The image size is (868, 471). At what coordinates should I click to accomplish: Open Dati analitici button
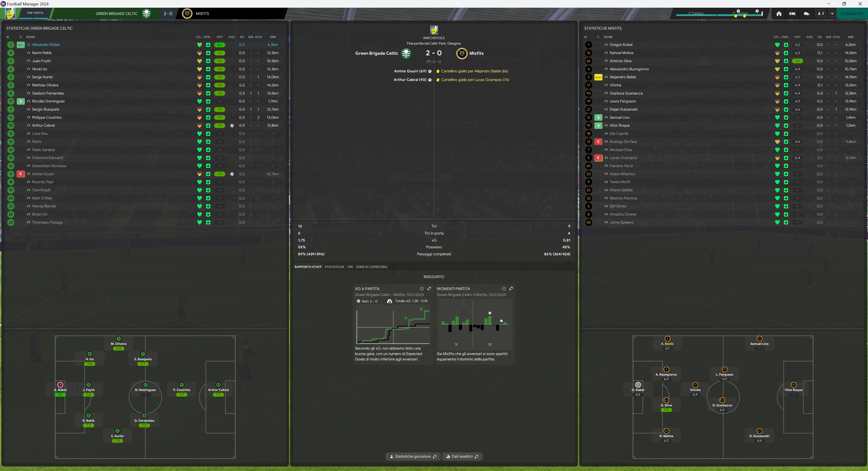click(462, 457)
